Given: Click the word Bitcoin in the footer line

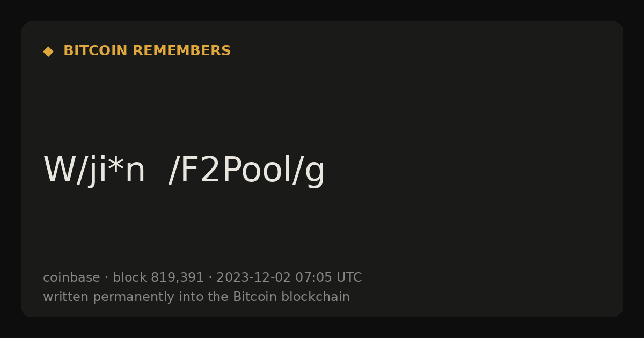Looking at the screenshot, I should pos(255,297).
